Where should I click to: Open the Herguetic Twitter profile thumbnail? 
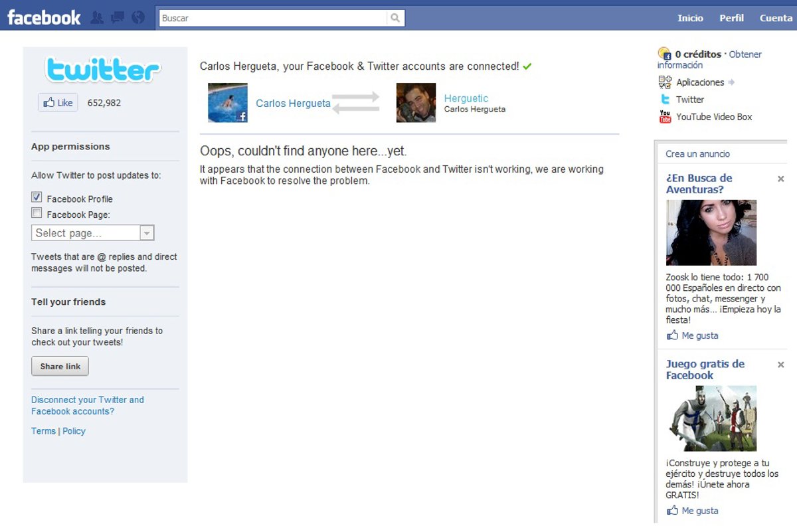pyautogui.click(x=416, y=103)
